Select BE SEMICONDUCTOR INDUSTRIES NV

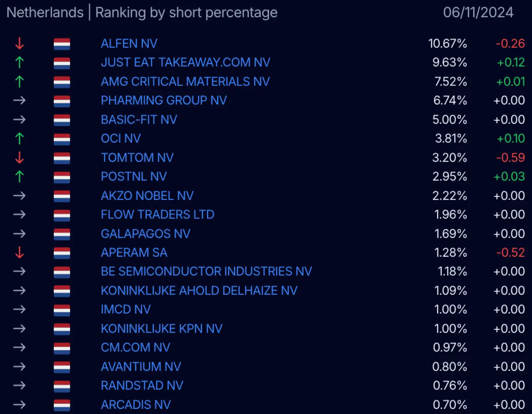point(206,272)
